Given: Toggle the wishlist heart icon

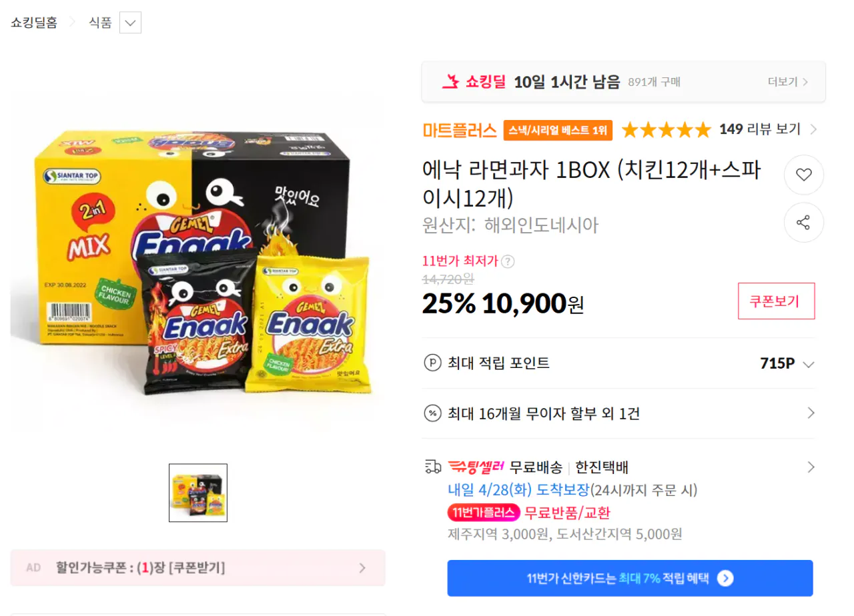Looking at the screenshot, I should click(803, 175).
